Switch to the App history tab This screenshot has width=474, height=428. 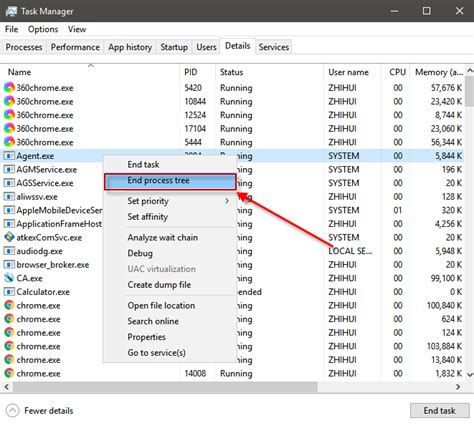[130, 47]
